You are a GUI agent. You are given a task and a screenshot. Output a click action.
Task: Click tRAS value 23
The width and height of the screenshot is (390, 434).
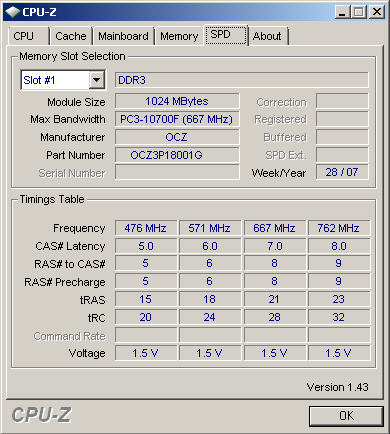click(339, 299)
